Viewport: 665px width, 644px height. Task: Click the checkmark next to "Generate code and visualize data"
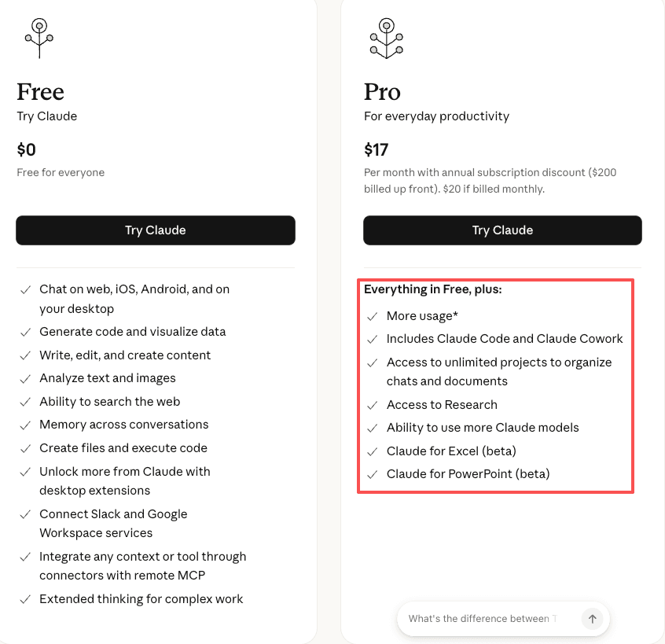pos(25,331)
